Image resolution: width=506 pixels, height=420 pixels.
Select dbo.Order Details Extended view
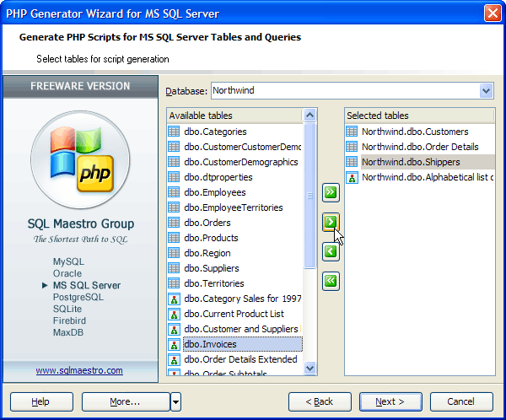click(x=240, y=359)
